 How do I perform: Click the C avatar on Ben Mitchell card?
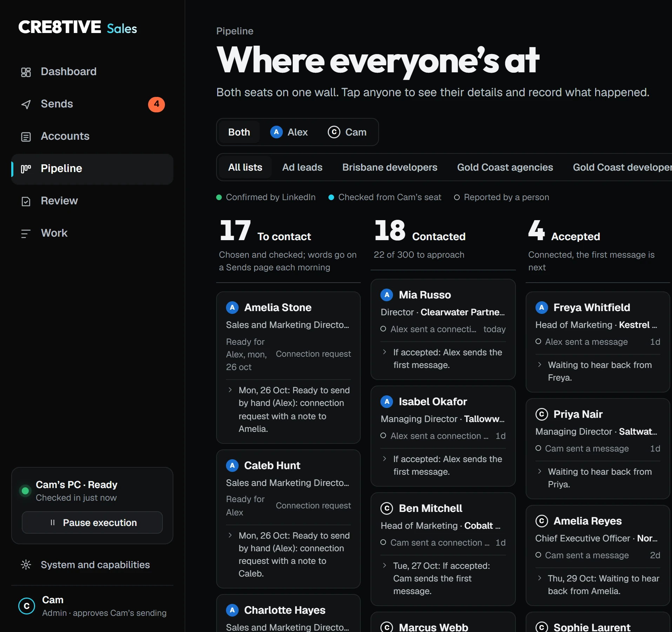click(387, 508)
